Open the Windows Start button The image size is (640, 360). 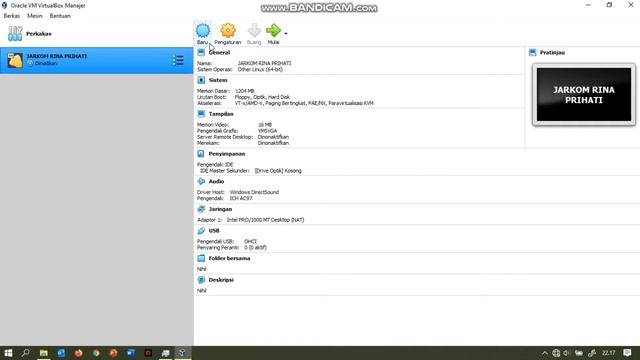[8, 353]
